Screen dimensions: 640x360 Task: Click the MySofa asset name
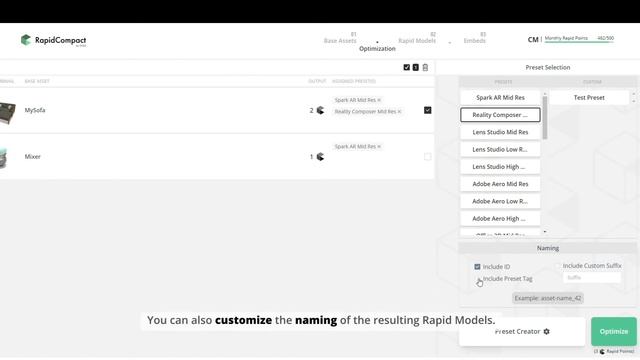pyautogui.click(x=35, y=110)
